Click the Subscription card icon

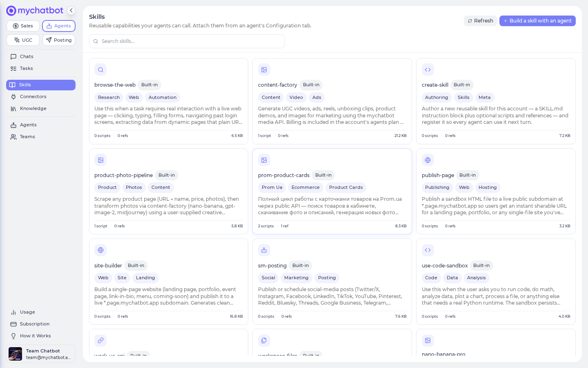pos(13,324)
